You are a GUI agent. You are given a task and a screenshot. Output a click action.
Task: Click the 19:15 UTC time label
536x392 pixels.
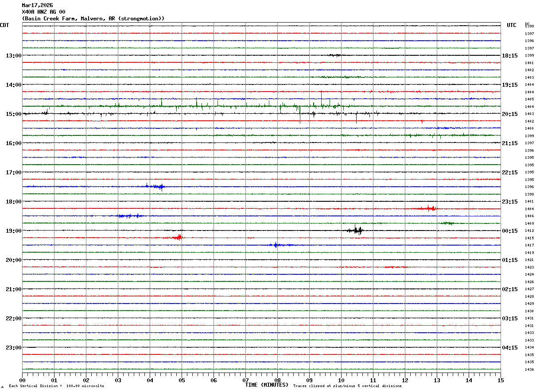click(x=510, y=85)
